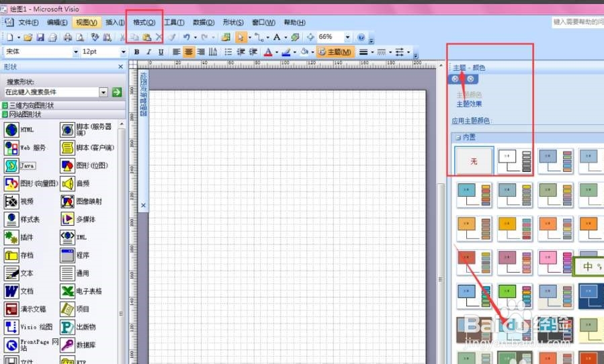Click the green search go arrow
This screenshot has width=604, height=364.
tap(117, 92)
